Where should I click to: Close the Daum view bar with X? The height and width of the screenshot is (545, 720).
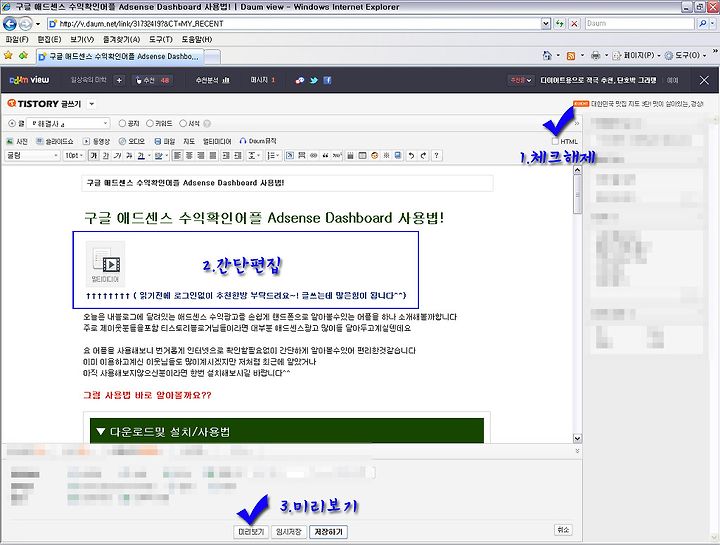704,80
